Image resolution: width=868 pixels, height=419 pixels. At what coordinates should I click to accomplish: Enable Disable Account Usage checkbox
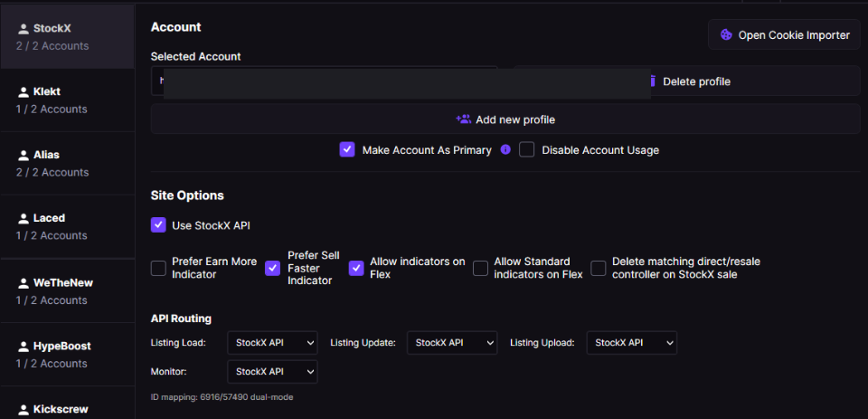526,149
